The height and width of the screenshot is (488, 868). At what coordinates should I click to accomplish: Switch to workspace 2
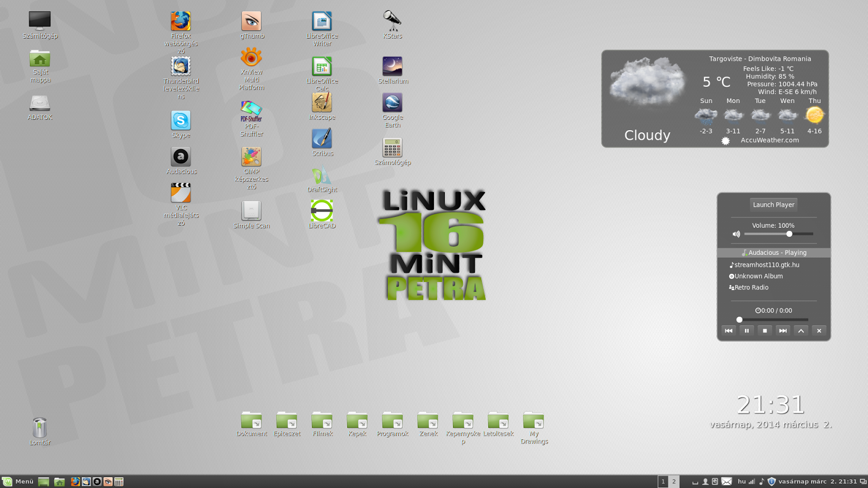point(674,481)
